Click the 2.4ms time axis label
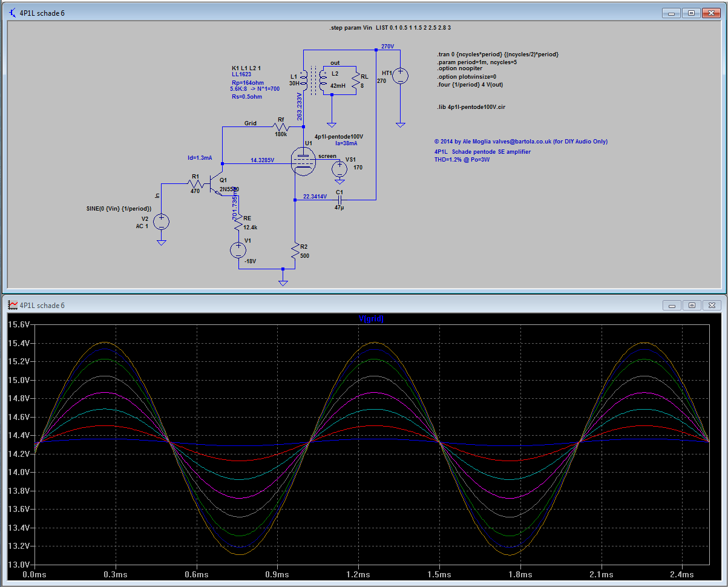This screenshot has height=587, width=728. [x=682, y=574]
